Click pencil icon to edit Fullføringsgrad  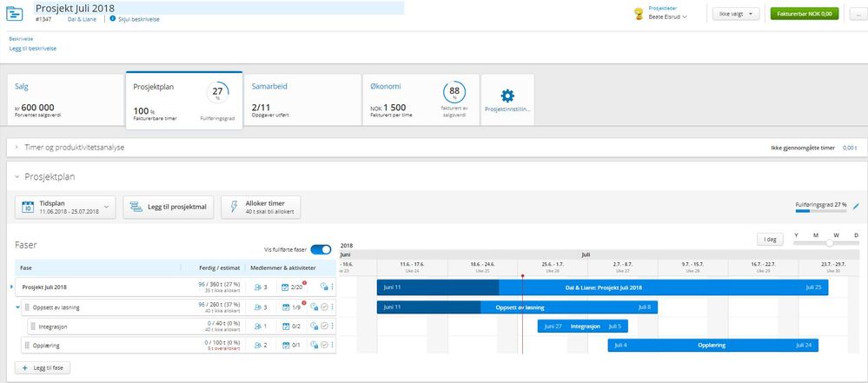[856, 206]
